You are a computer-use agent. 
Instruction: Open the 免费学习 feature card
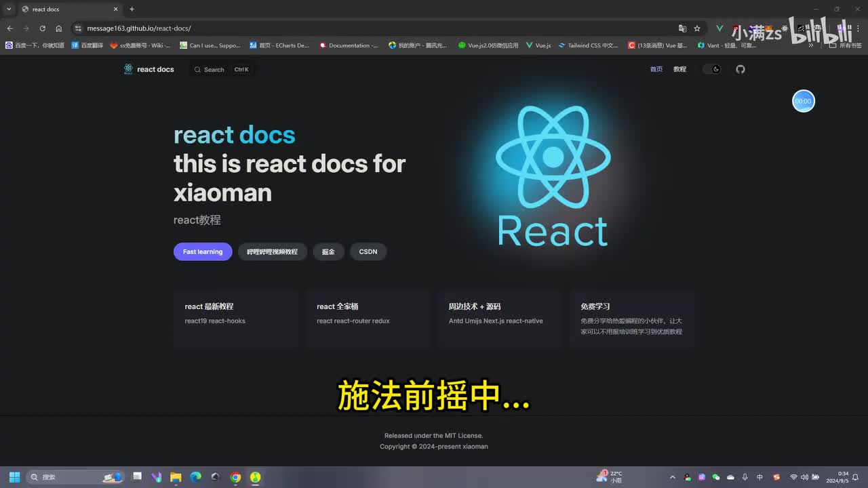tap(632, 319)
